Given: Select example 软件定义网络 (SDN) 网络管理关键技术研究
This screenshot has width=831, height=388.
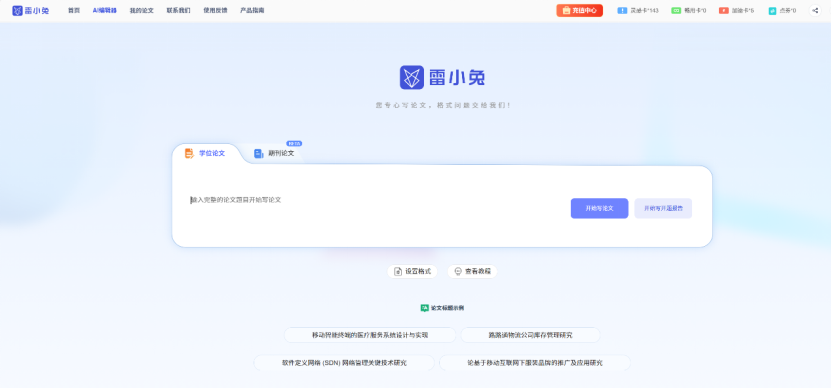Looking at the screenshot, I should [x=344, y=363].
